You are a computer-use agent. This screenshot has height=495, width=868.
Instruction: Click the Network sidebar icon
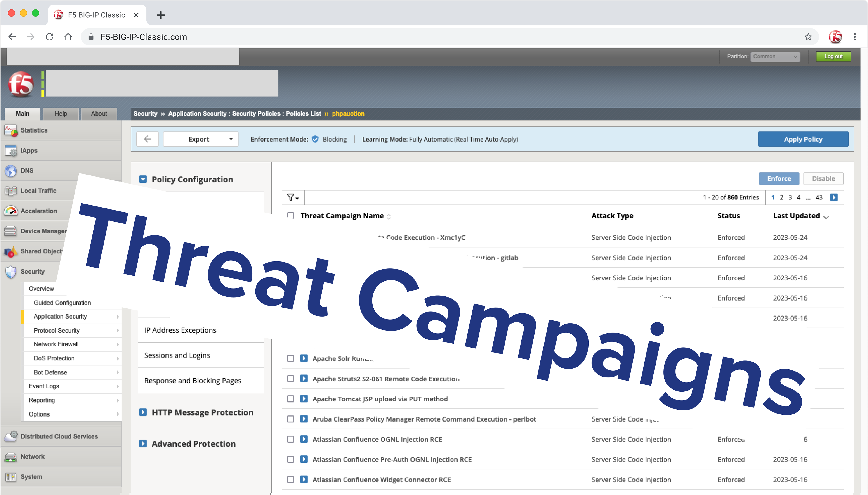(11, 457)
